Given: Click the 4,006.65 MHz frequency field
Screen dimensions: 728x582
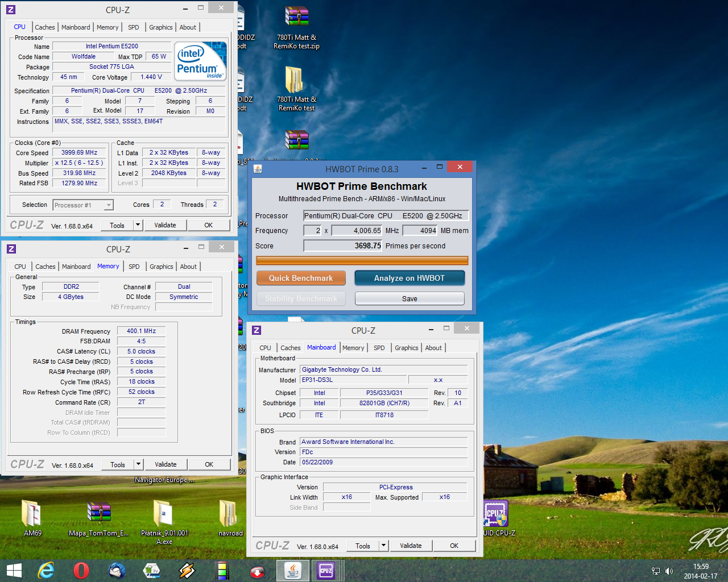Looking at the screenshot, I should pos(357,230).
